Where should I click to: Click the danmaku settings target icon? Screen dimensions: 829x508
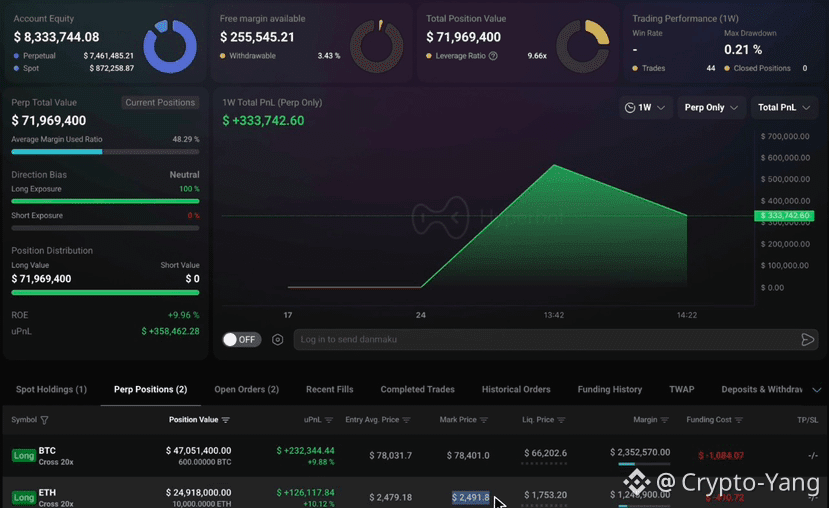pyautogui.click(x=278, y=339)
